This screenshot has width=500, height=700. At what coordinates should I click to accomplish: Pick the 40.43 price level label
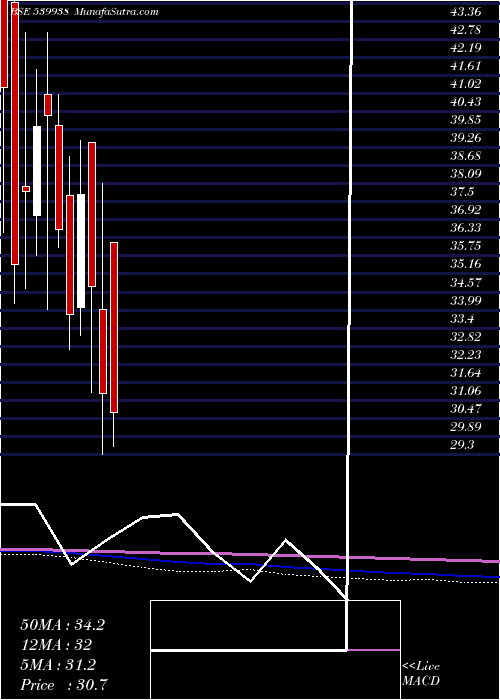466,102
